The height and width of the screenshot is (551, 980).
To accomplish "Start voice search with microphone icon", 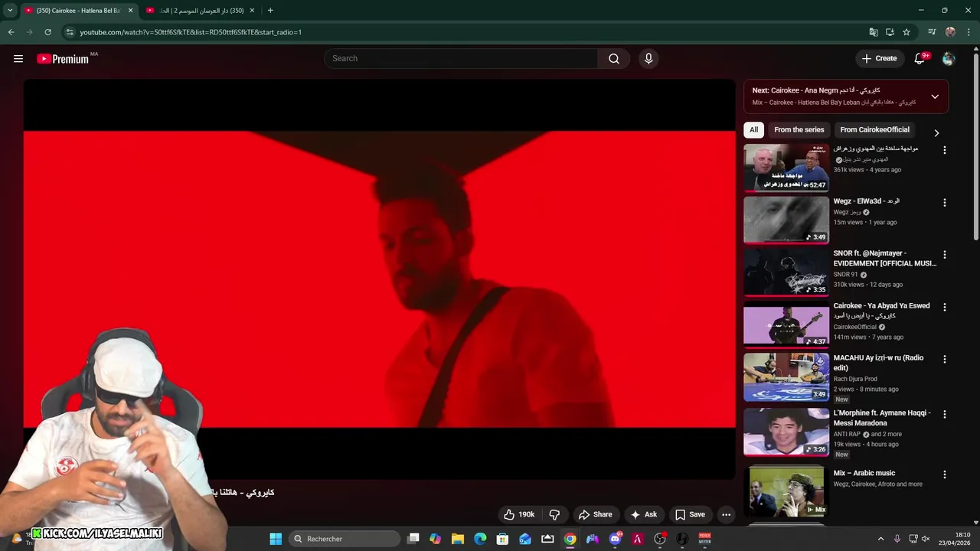I will [648, 59].
